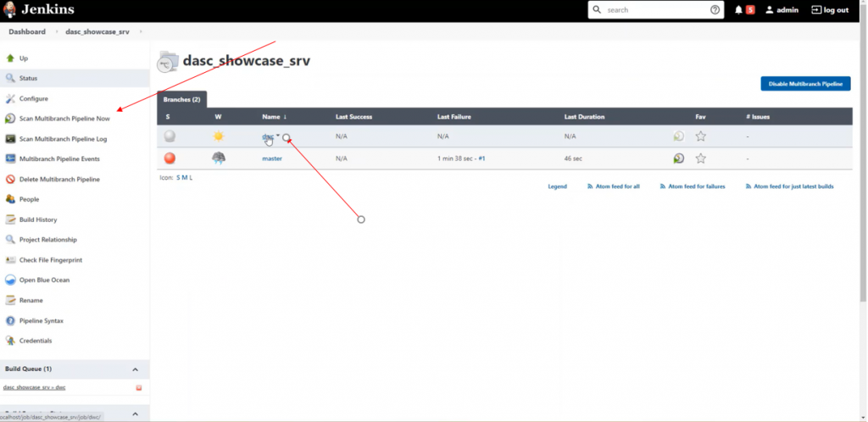
Task: Select the Branches (2) tab
Action: (181, 99)
